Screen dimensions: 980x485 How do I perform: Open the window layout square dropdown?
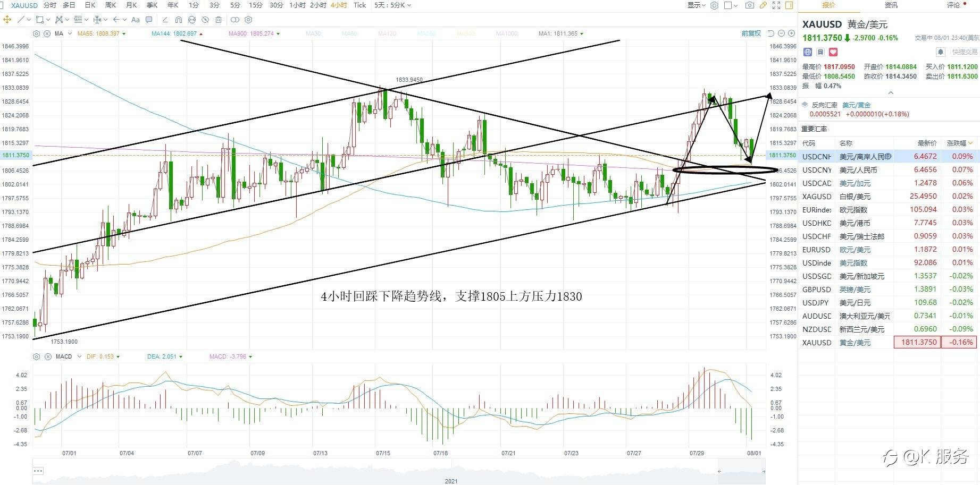coord(731,5)
